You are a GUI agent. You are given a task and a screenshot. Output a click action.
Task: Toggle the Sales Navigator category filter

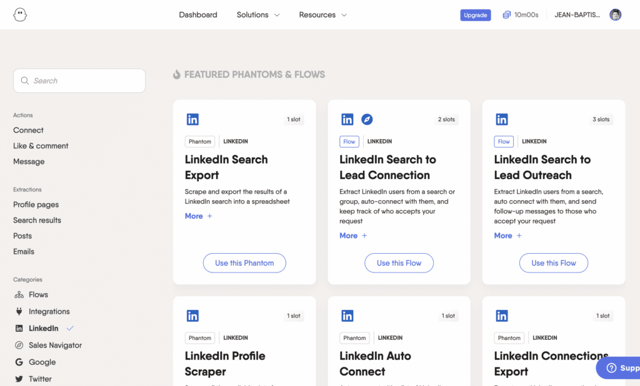(48, 345)
